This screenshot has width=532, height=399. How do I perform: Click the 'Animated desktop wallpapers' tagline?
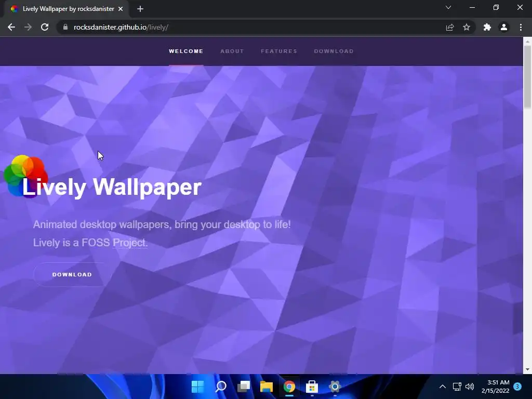[x=162, y=224]
